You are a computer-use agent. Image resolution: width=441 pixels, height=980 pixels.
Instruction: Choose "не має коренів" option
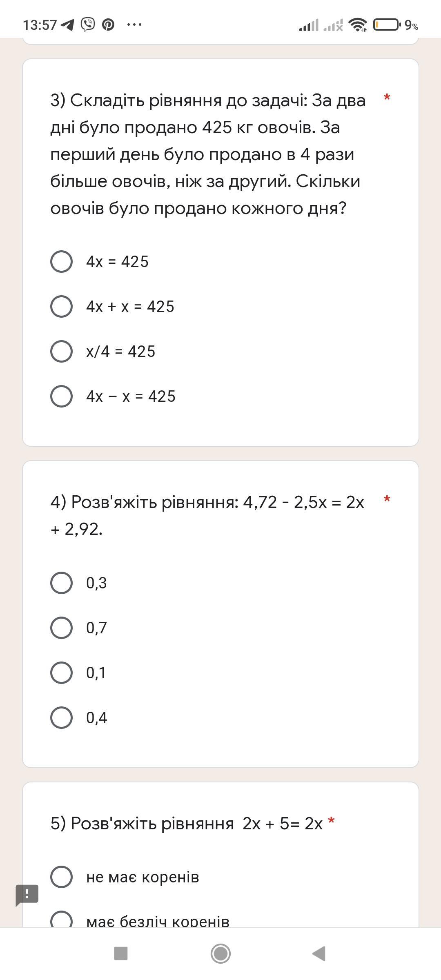(62, 877)
